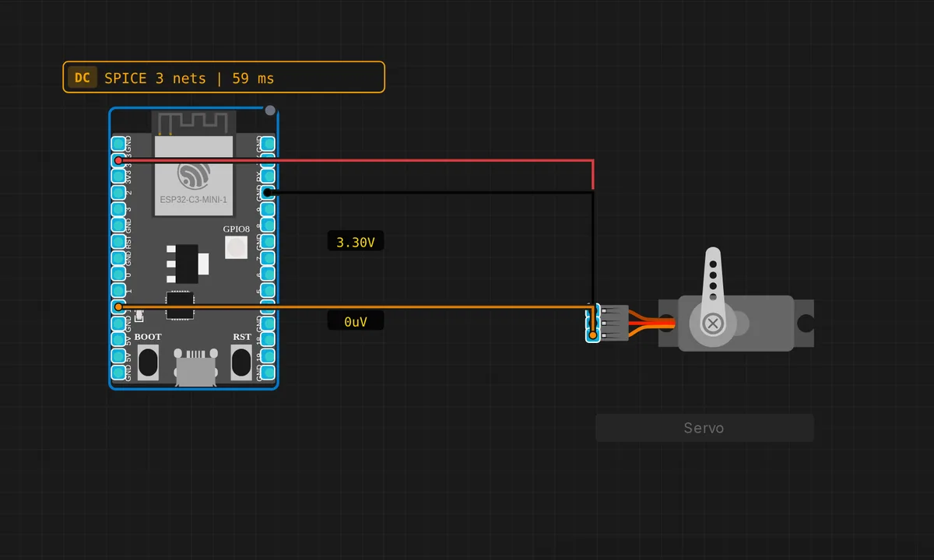Click board pin labeled 0 on left header

(x=118, y=274)
